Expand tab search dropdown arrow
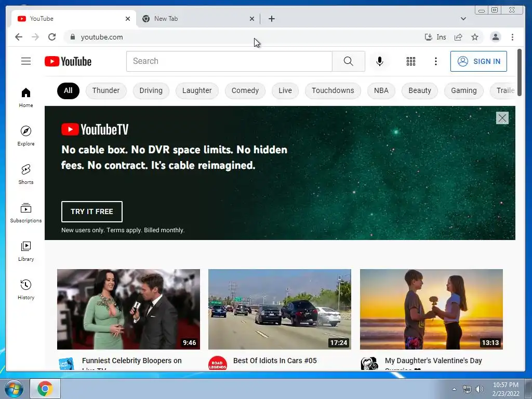The height and width of the screenshot is (399, 532). [x=463, y=19]
